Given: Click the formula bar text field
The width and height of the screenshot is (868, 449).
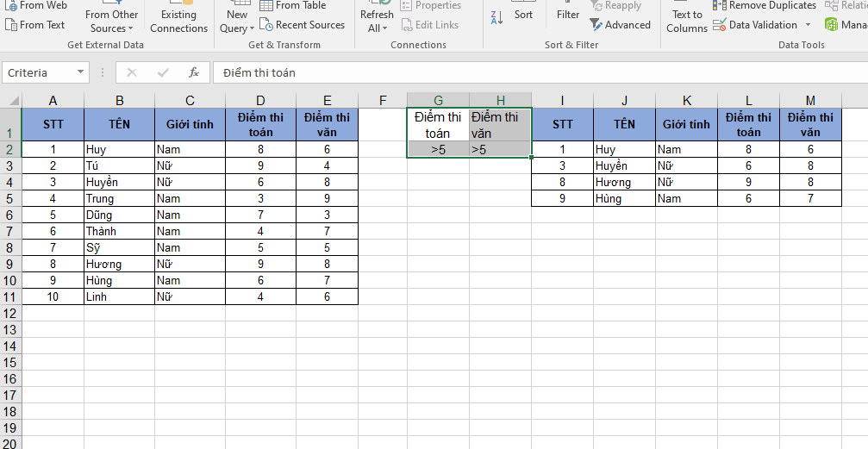Looking at the screenshot, I should click(x=540, y=72).
